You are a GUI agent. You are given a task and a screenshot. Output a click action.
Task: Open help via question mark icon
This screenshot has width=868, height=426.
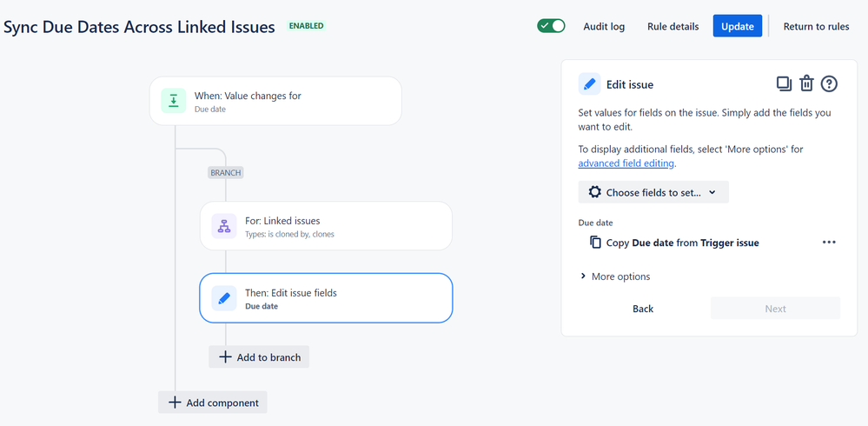(x=829, y=83)
